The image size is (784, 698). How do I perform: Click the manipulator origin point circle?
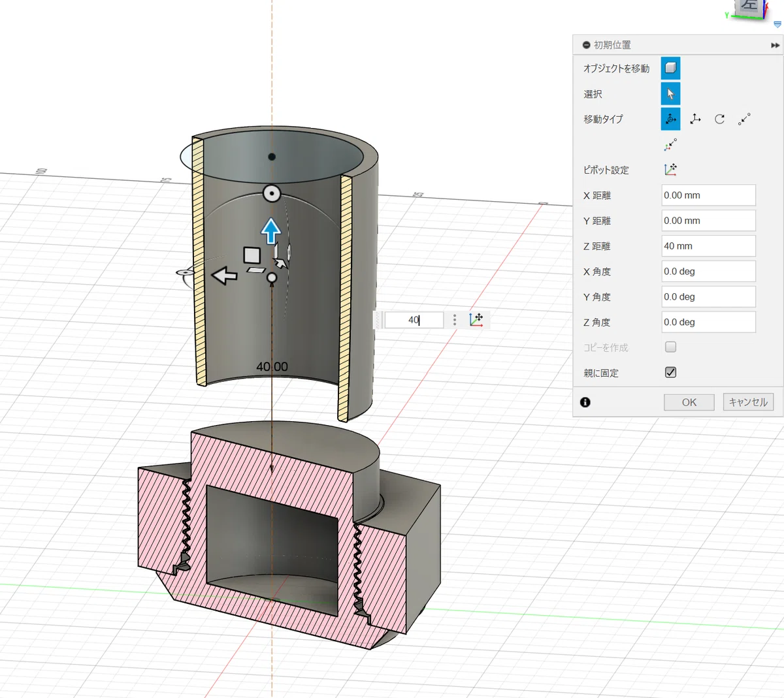(272, 278)
